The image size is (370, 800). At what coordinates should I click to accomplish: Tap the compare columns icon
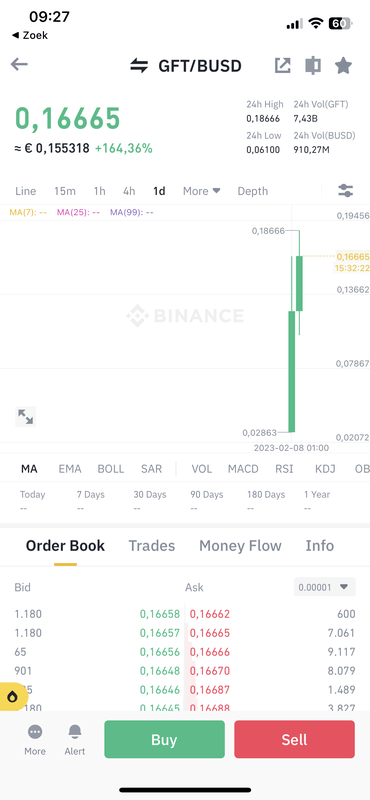click(313, 65)
